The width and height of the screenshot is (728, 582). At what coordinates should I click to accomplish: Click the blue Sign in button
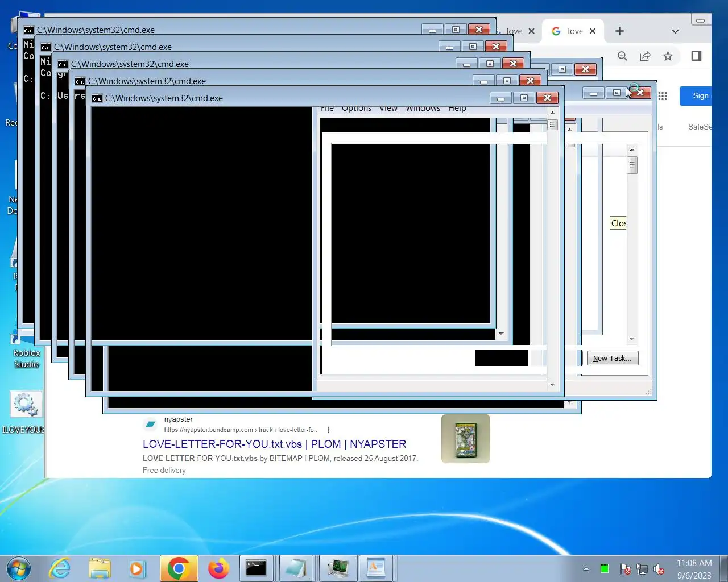pos(696,96)
